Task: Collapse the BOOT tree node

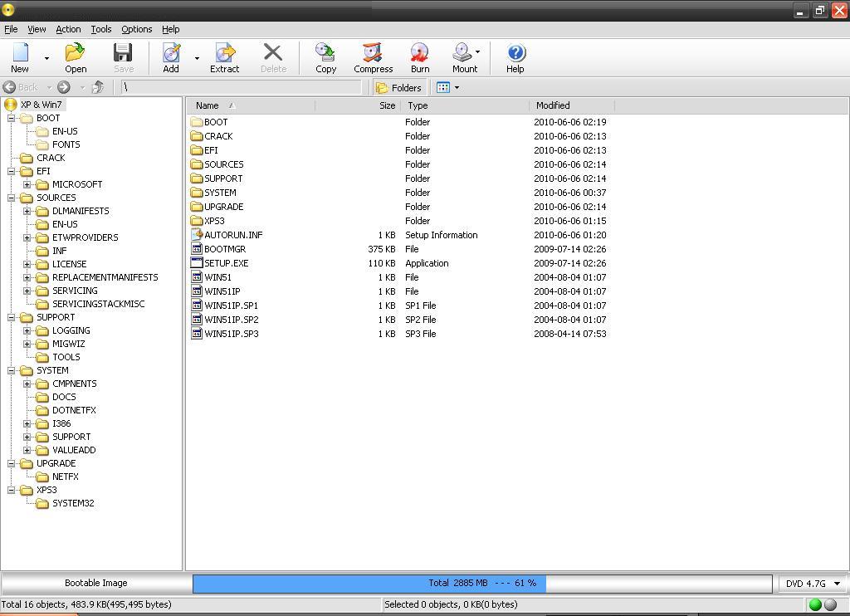Action: pos(11,118)
